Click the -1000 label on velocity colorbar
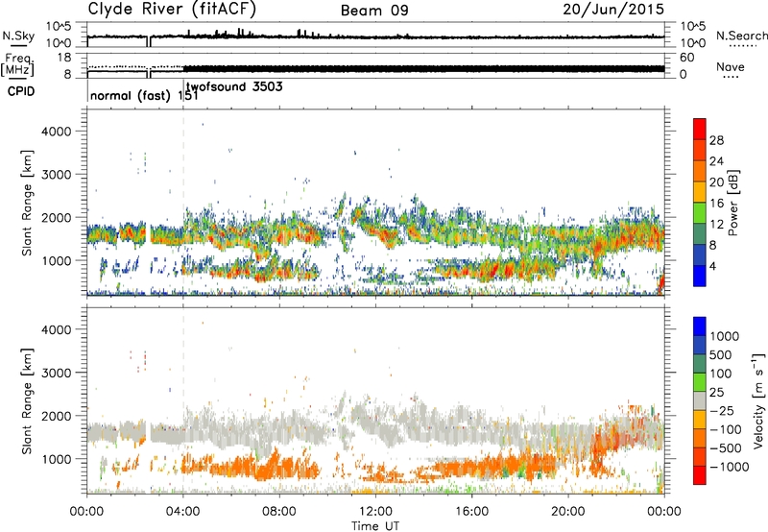 click(x=730, y=467)
